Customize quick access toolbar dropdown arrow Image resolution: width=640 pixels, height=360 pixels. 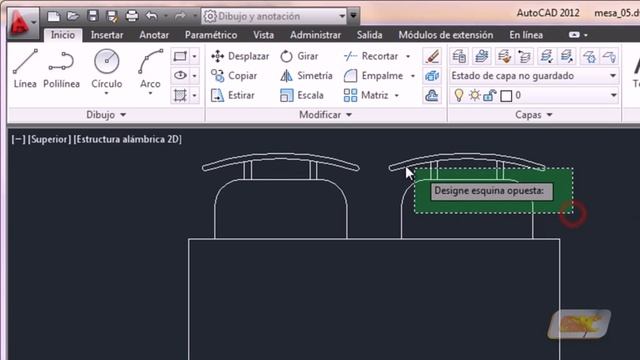click(353, 16)
